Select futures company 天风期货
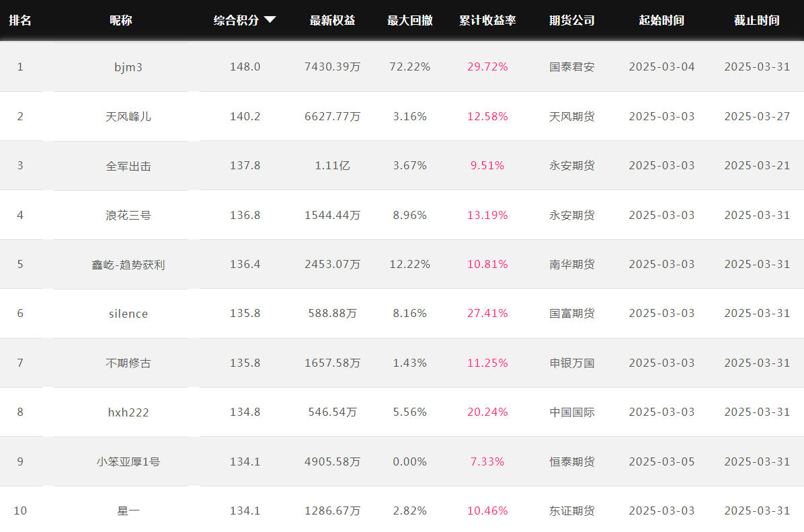This screenshot has width=804, height=532. [571, 116]
